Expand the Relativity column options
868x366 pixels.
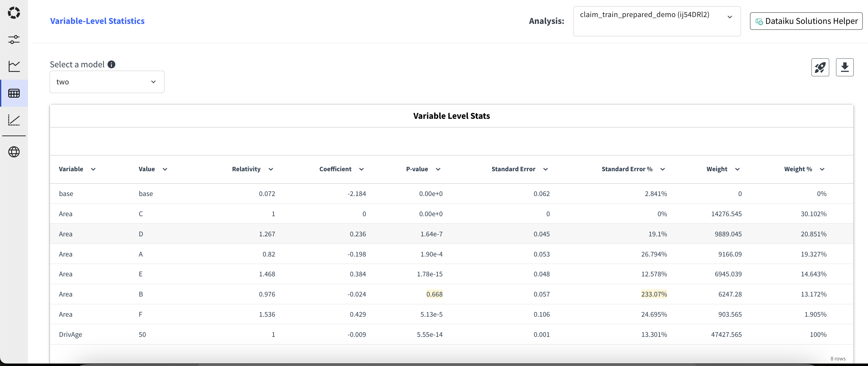tap(271, 169)
